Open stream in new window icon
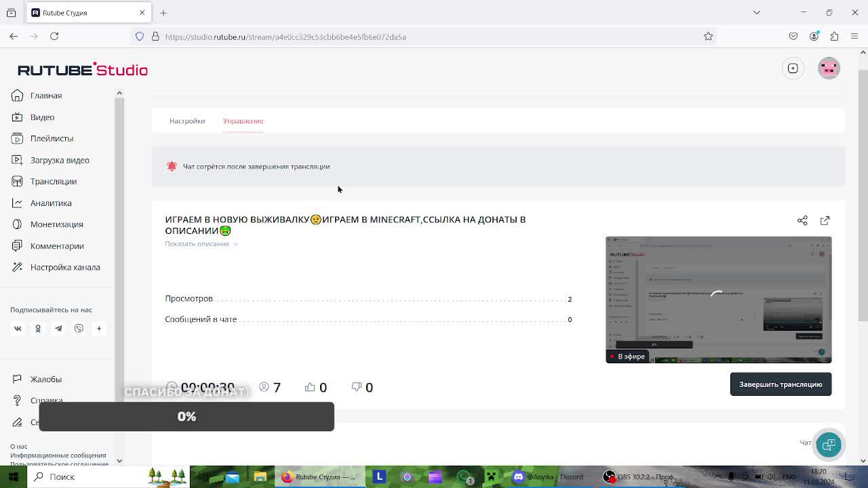The height and width of the screenshot is (488, 868). (x=825, y=220)
